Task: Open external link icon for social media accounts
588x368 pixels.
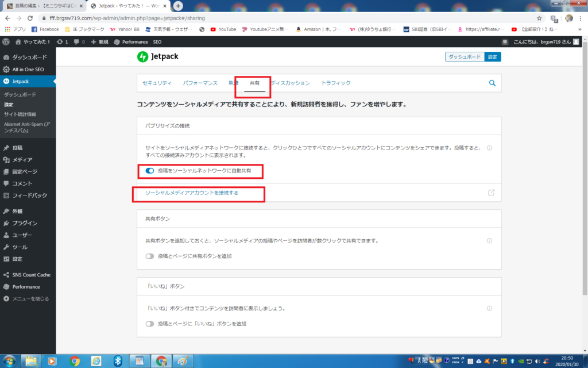Action: (491, 193)
